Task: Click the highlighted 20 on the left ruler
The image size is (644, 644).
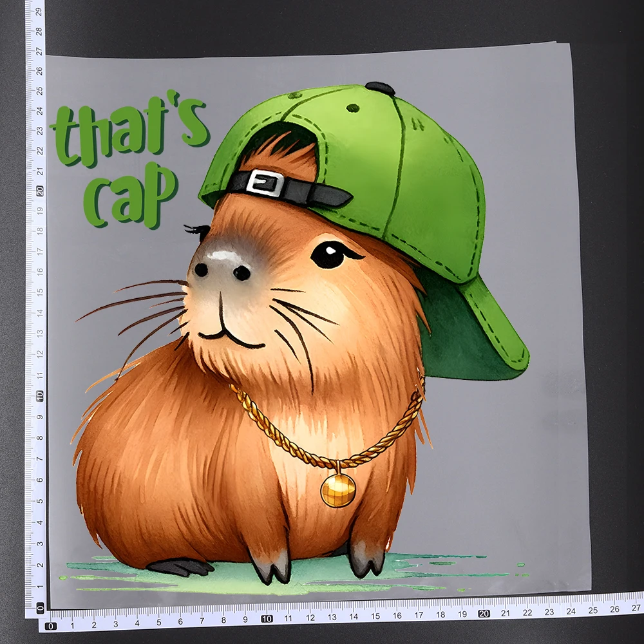Action: click(x=40, y=191)
